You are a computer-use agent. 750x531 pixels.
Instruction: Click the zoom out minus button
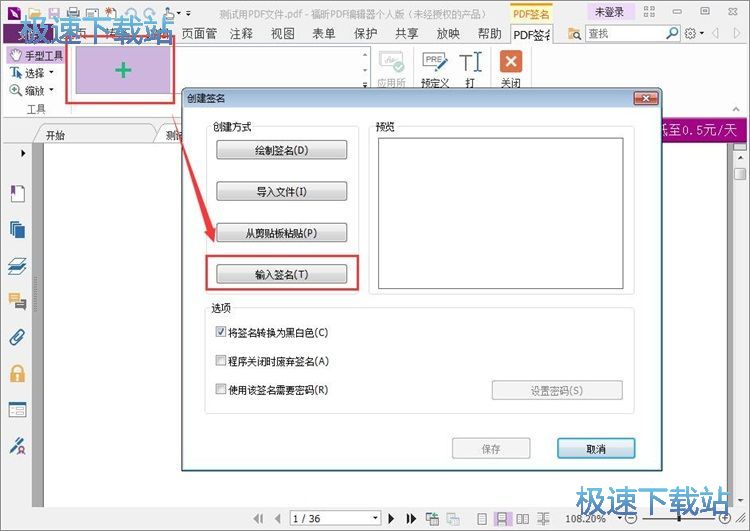(631, 519)
